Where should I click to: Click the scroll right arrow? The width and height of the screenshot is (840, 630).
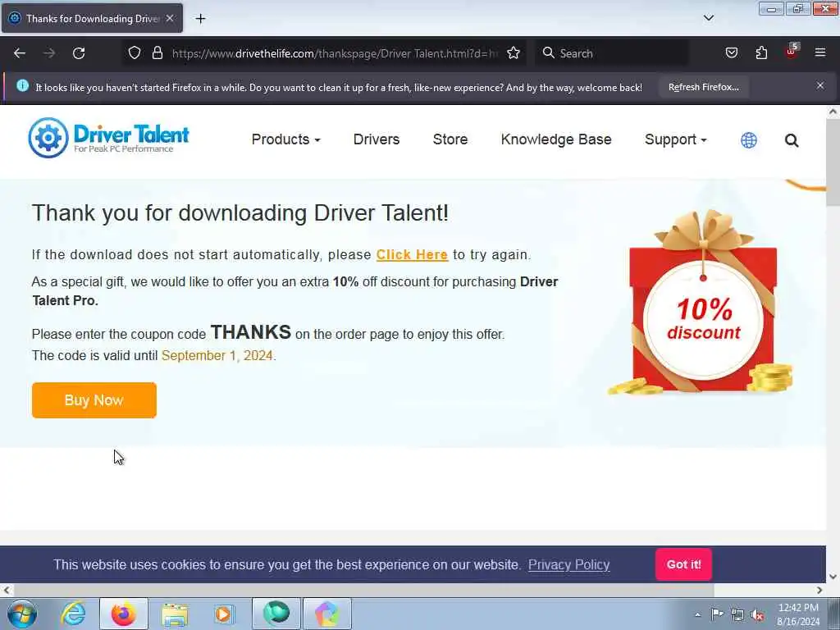[x=819, y=590]
